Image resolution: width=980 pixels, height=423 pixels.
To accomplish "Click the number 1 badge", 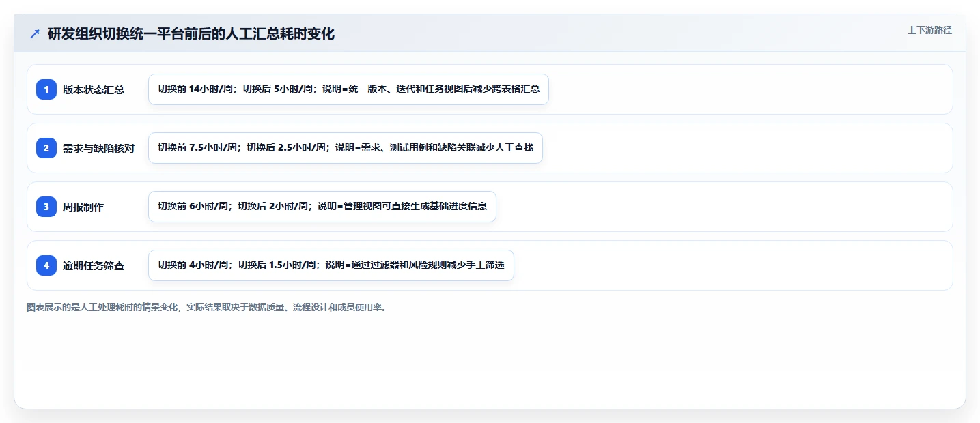I will 46,89.
